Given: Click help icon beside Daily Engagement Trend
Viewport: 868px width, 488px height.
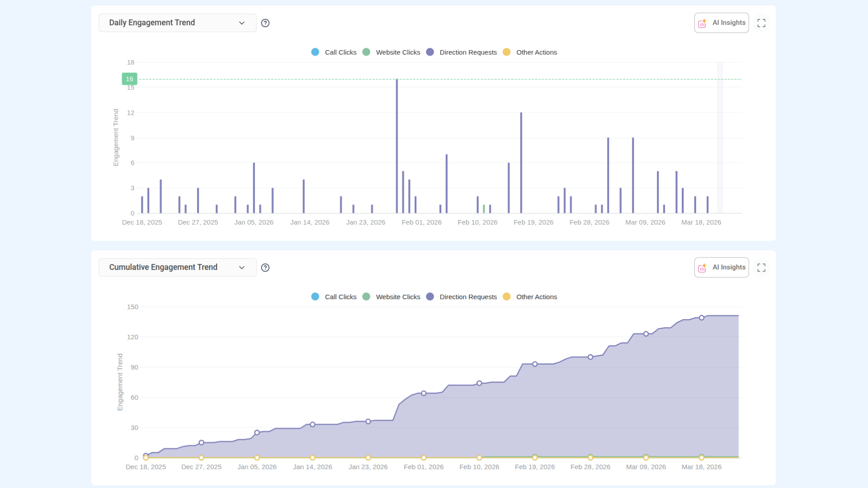Looking at the screenshot, I should pyautogui.click(x=265, y=23).
